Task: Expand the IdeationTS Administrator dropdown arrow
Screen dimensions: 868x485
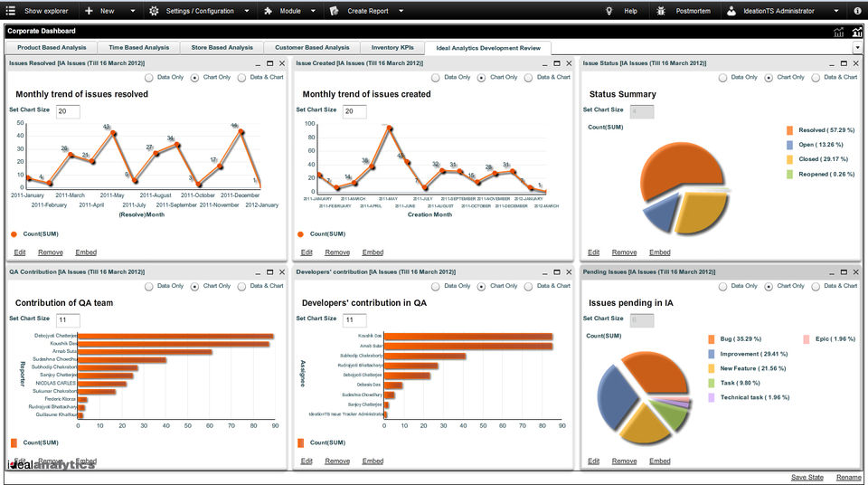Action: (836, 11)
